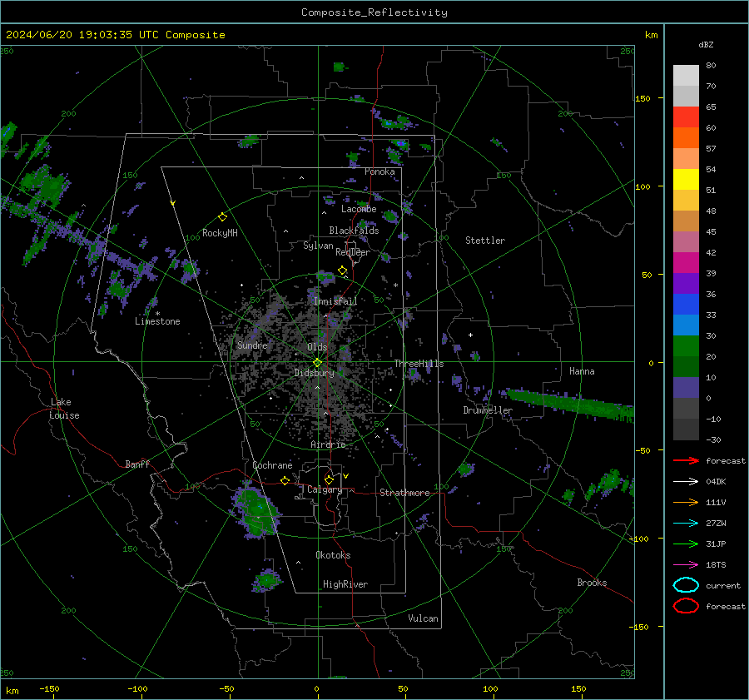Select the magenta 39-42 dBZ swatch
749x700 pixels.
pyautogui.click(x=686, y=263)
